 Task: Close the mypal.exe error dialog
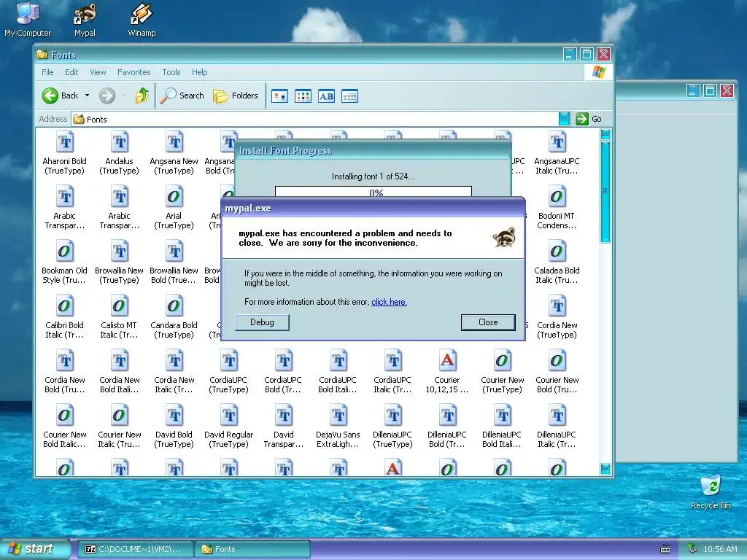tap(488, 322)
